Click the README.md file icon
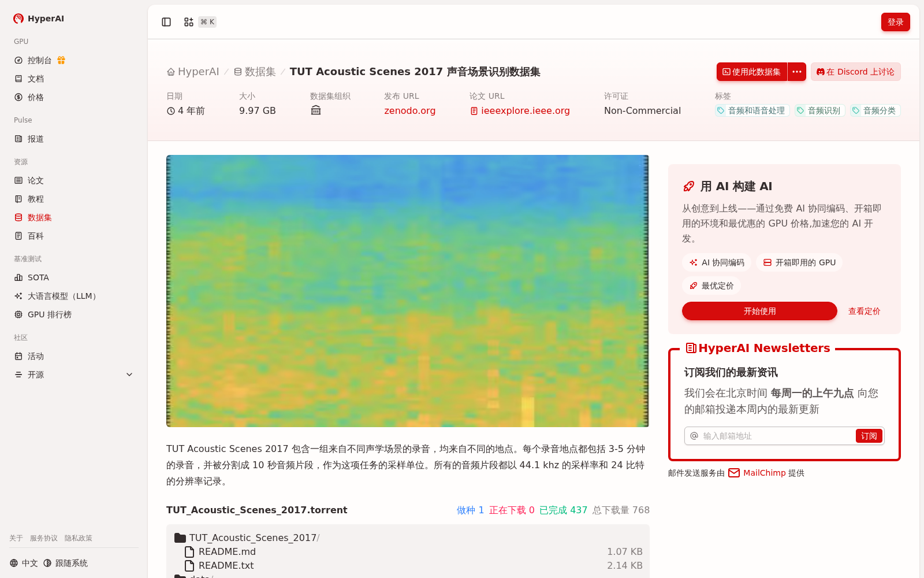 189,551
